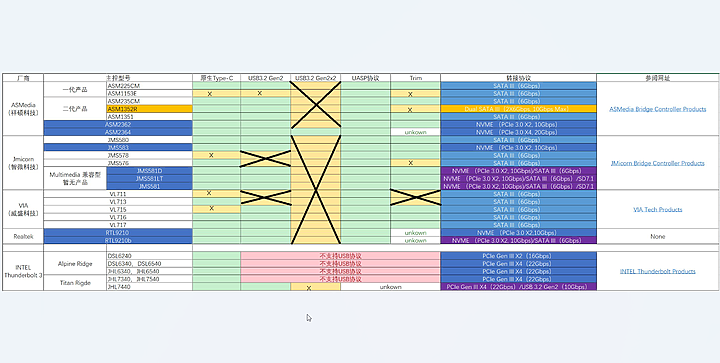The height and width of the screenshot is (363, 720).
Task: Click the DSL6240 model cell
Action: [149, 256]
